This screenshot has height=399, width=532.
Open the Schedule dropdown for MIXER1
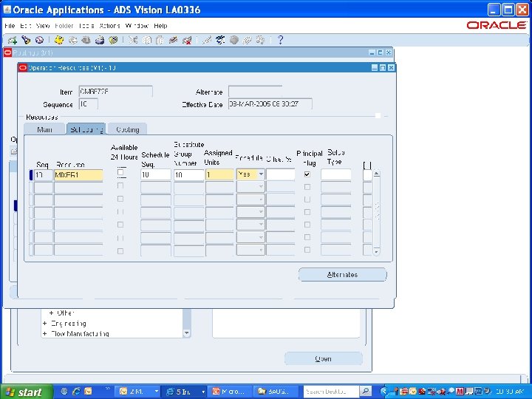click(x=261, y=174)
